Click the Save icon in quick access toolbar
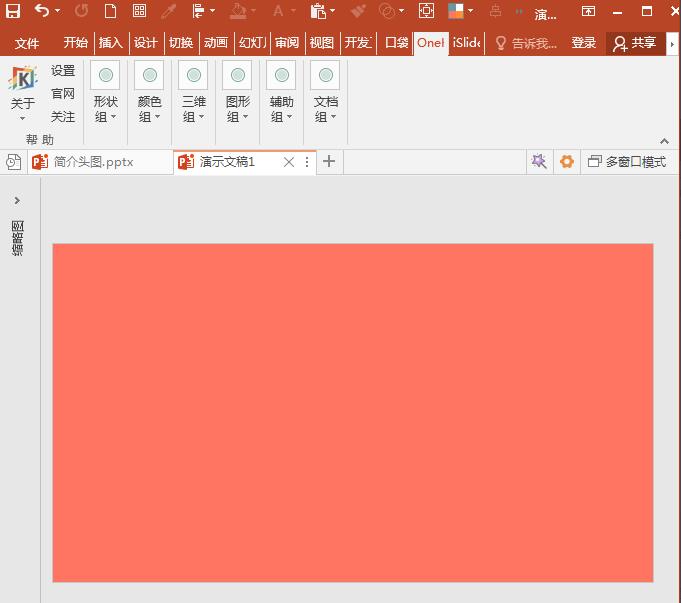681x603 pixels. pyautogui.click(x=13, y=12)
